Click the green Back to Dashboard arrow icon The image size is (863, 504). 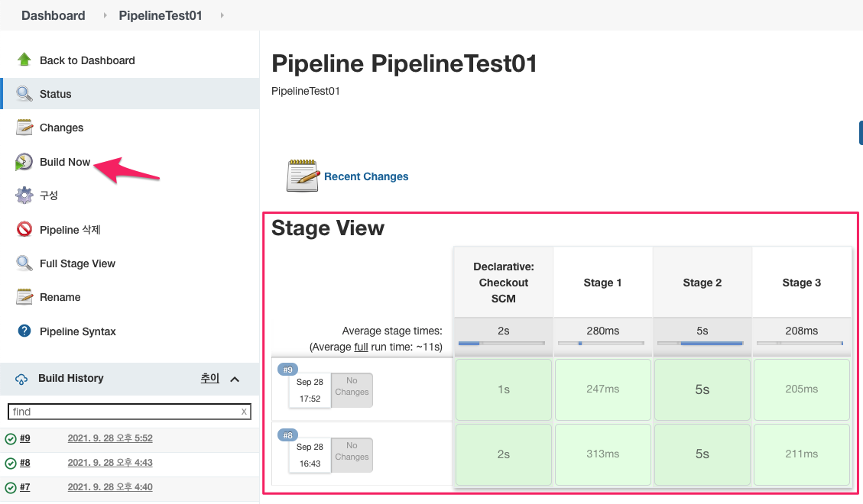pos(24,60)
